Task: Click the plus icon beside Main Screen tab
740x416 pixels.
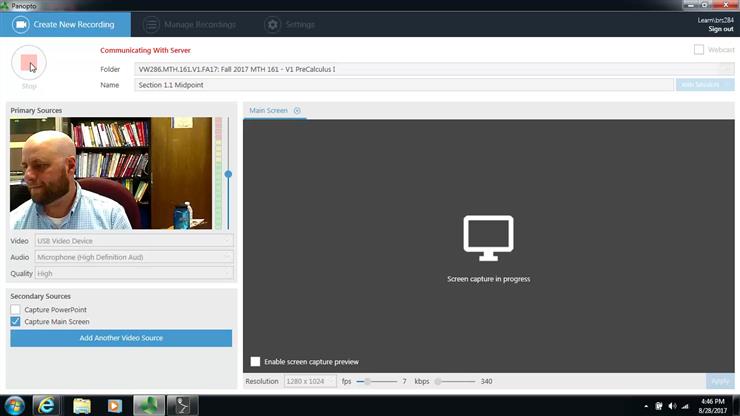Action: [297, 111]
